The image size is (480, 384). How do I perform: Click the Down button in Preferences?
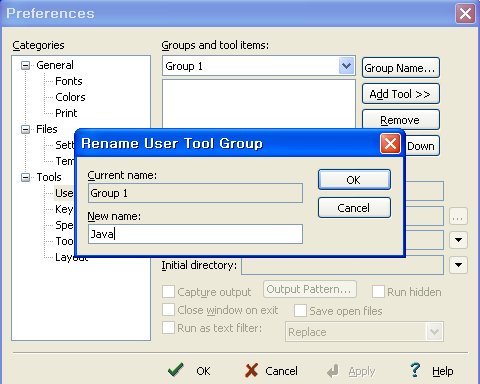point(422,146)
